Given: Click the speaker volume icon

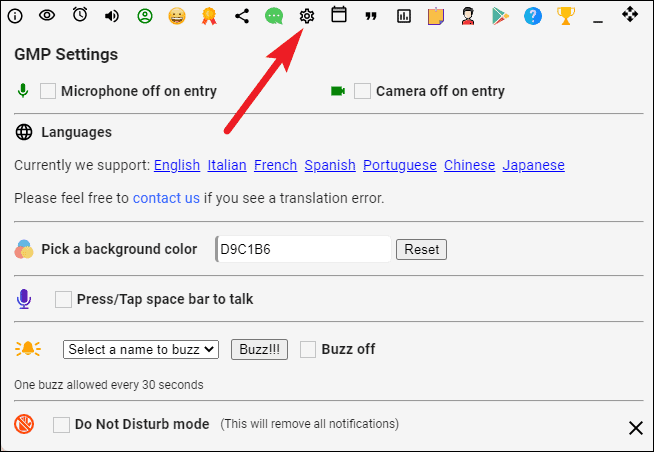Looking at the screenshot, I should pyautogui.click(x=111, y=16).
